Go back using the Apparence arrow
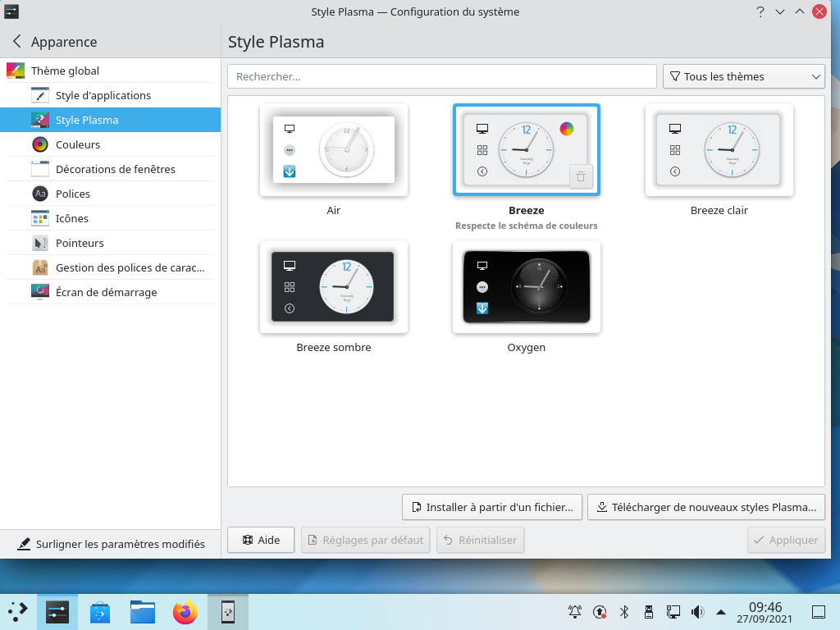This screenshot has height=630, width=840. pos(17,41)
